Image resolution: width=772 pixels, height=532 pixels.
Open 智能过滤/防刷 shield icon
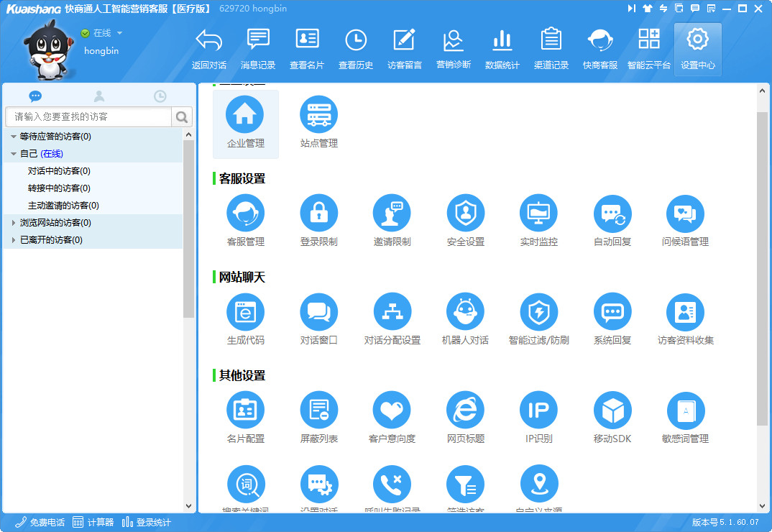pyautogui.click(x=538, y=312)
